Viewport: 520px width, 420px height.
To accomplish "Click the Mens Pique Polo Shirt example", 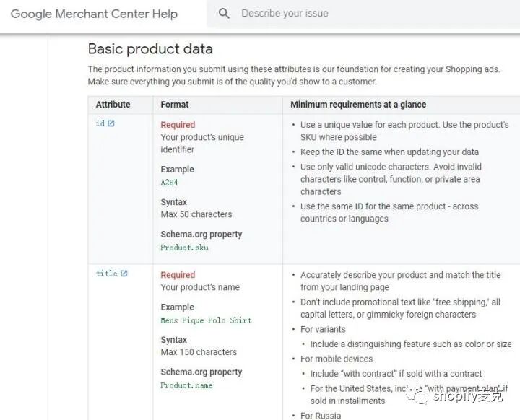I will click(x=206, y=320).
